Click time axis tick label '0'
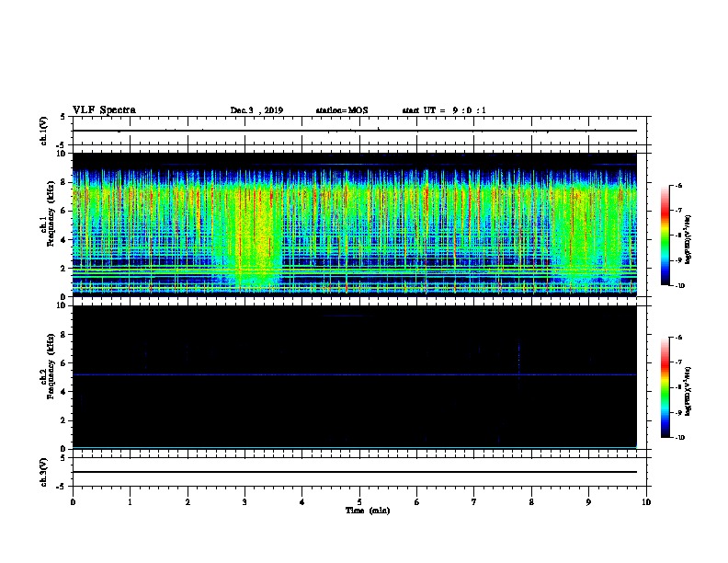 click(73, 502)
